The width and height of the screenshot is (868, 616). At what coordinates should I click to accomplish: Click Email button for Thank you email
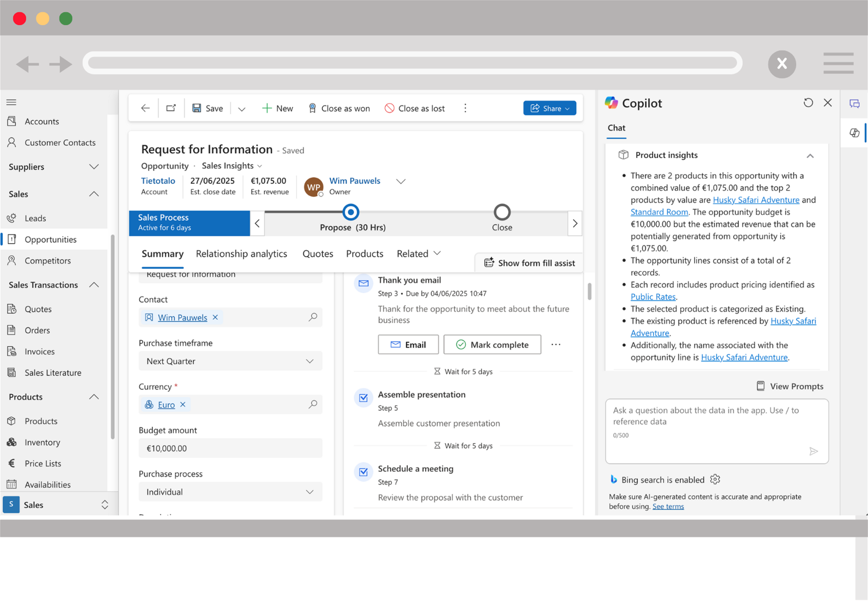click(408, 344)
